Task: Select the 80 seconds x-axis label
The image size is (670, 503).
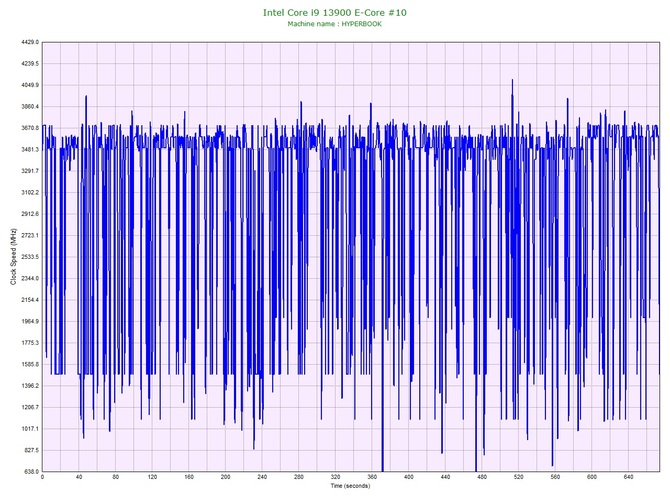Action: pyautogui.click(x=116, y=477)
